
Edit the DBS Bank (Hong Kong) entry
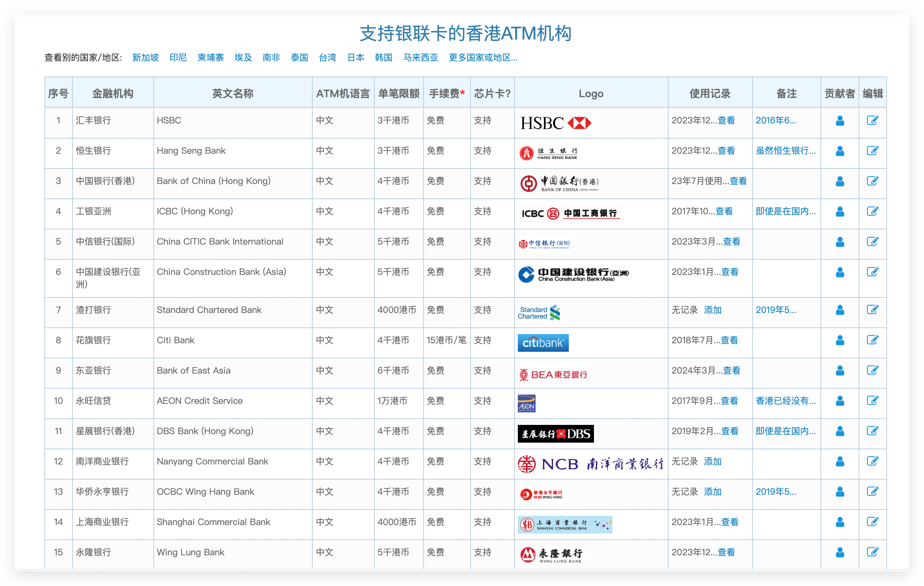(872, 431)
